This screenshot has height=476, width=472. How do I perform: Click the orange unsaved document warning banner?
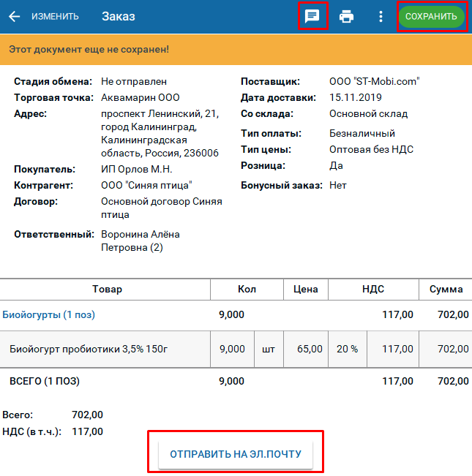click(x=236, y=50)
